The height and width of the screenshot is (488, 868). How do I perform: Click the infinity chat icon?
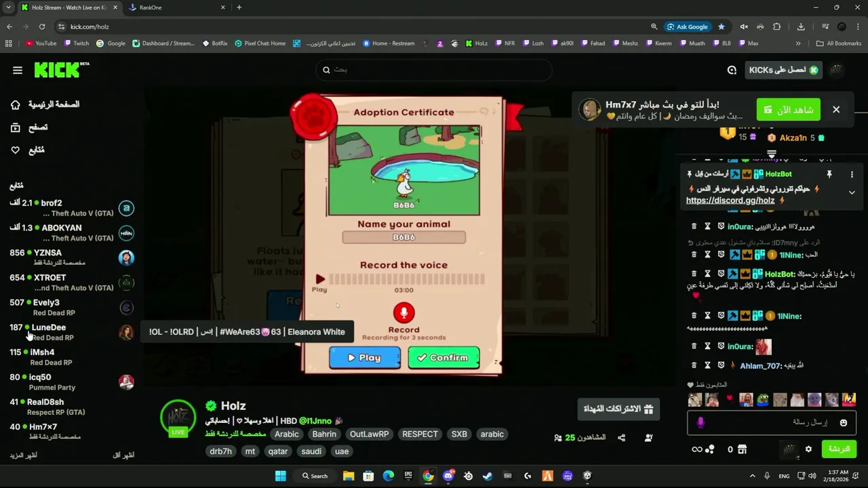pyautogui.click(x=696, y=449)
